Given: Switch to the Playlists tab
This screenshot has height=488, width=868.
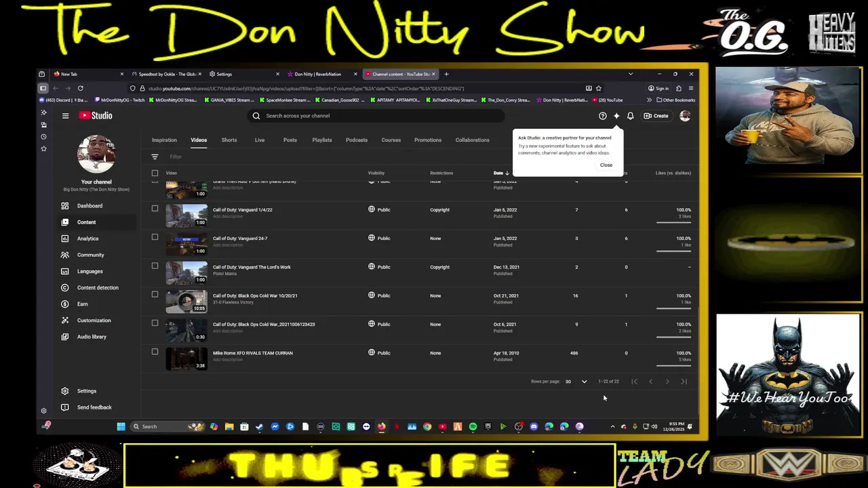Looking at the screenshot, I should point(322,140).
